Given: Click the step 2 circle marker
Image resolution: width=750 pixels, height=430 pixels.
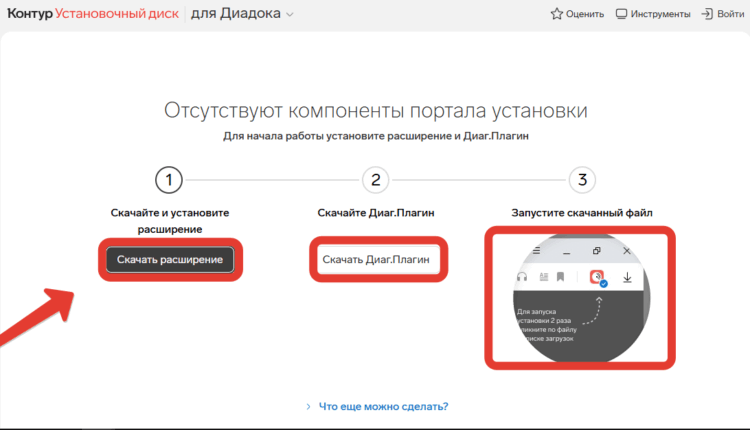Looking at the screenshot, I should coord(375,181).
